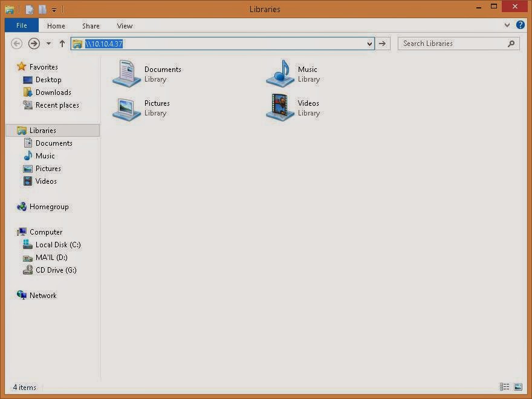532x399 pixels.
Task: Select Local Disk (C:) in the sidebar
Action: coord(56,244)
